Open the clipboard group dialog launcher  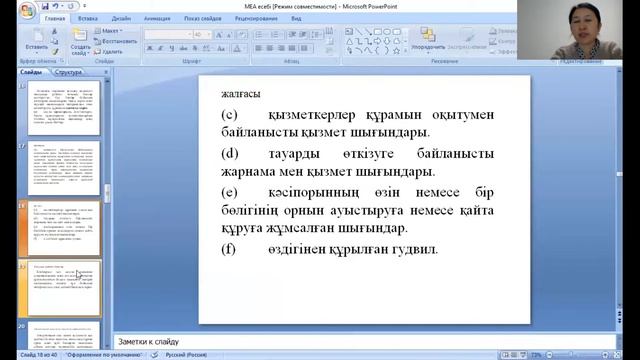[x=62, y=61]
